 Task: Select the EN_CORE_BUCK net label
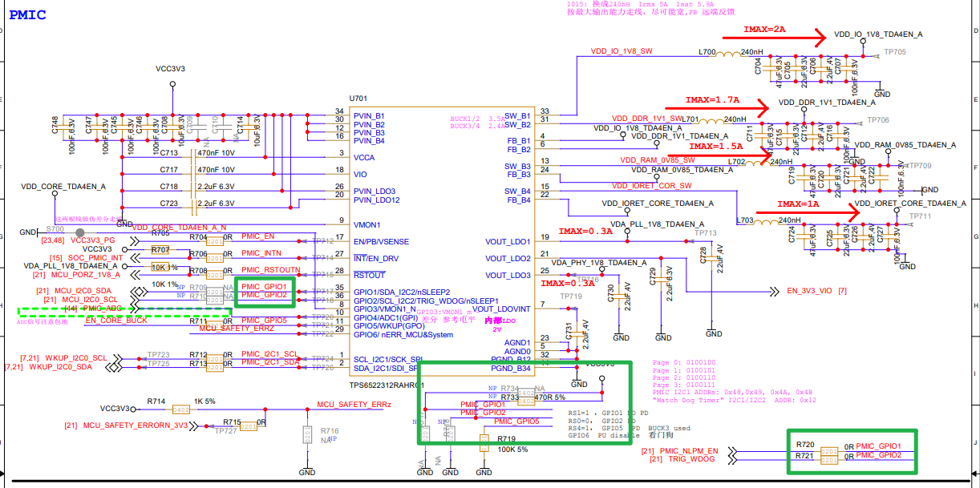pyautogui.click(x=117, y=321)
